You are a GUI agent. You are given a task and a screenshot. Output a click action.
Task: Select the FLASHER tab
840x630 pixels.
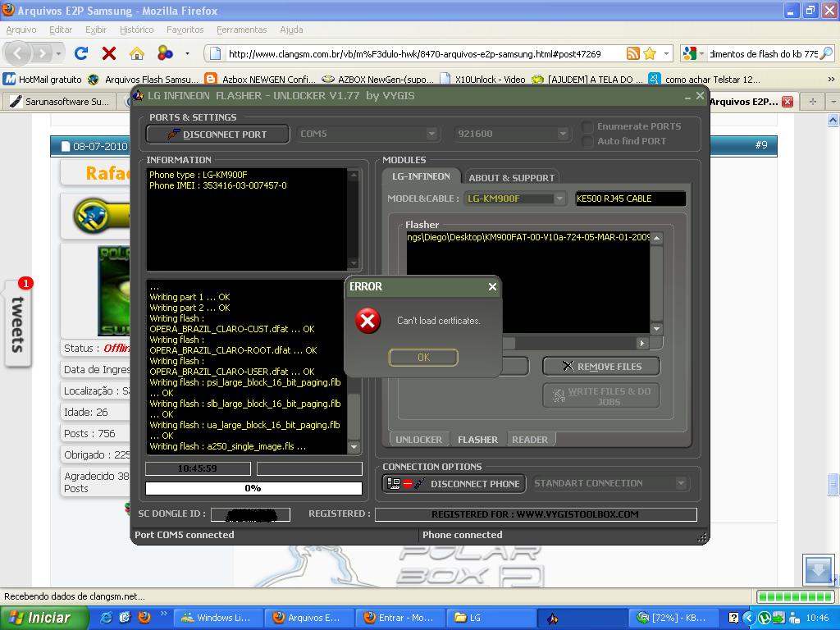click(x=477, y=440)
